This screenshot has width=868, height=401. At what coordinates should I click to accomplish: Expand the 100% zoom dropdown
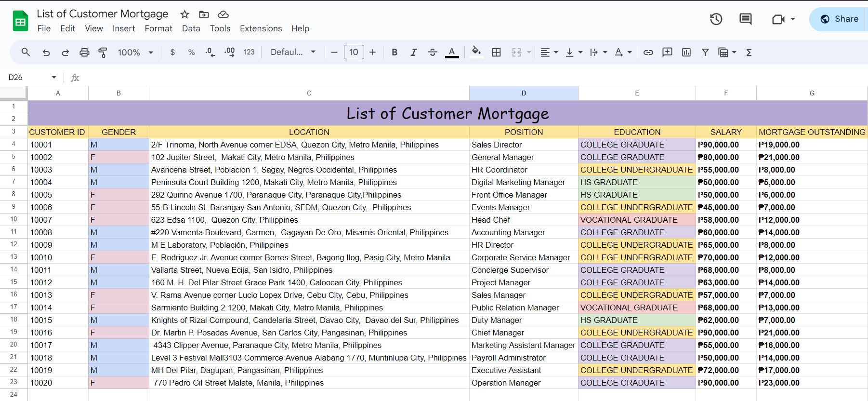pyautogui.click(x=135, y=53)
